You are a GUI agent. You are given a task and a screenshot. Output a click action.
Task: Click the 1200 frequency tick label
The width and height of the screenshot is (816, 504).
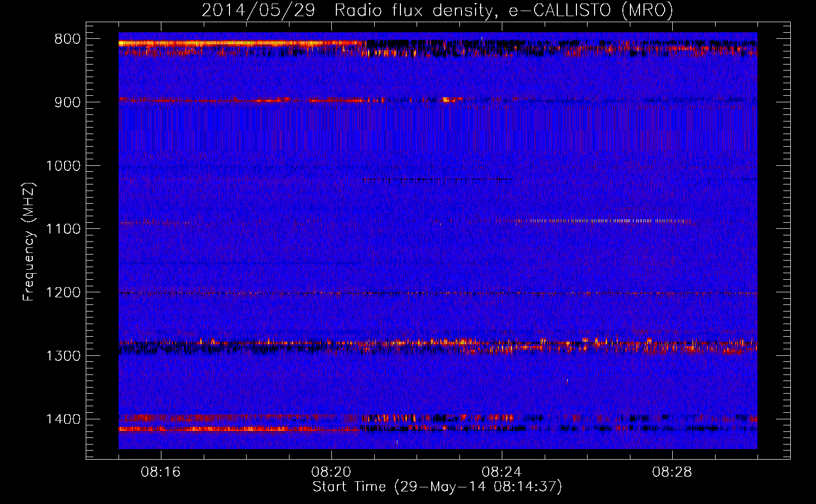(x=63, y=293)
